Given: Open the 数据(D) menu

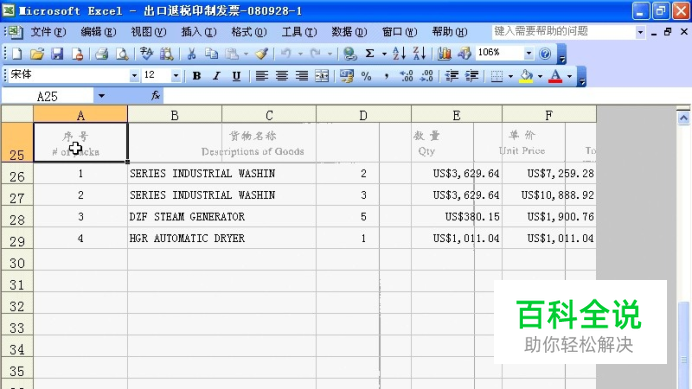Looking at the screenshot, I should (x=349, y=32).
